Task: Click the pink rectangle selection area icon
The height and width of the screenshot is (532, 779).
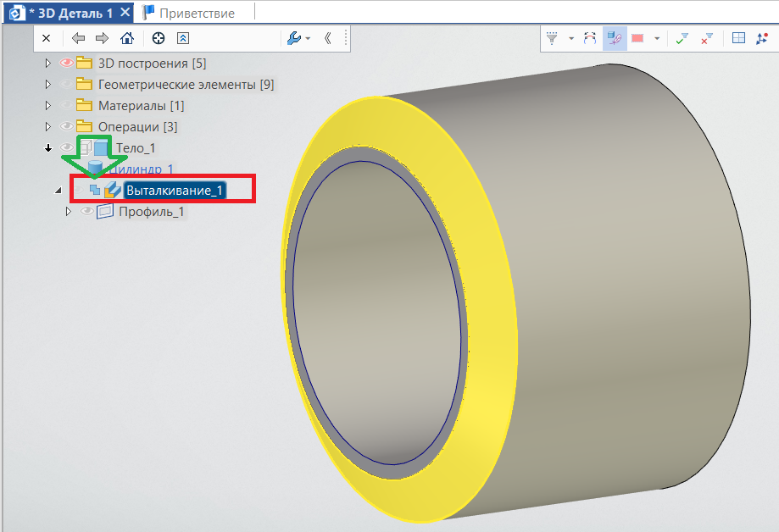Action: click(x=637, y=38)
